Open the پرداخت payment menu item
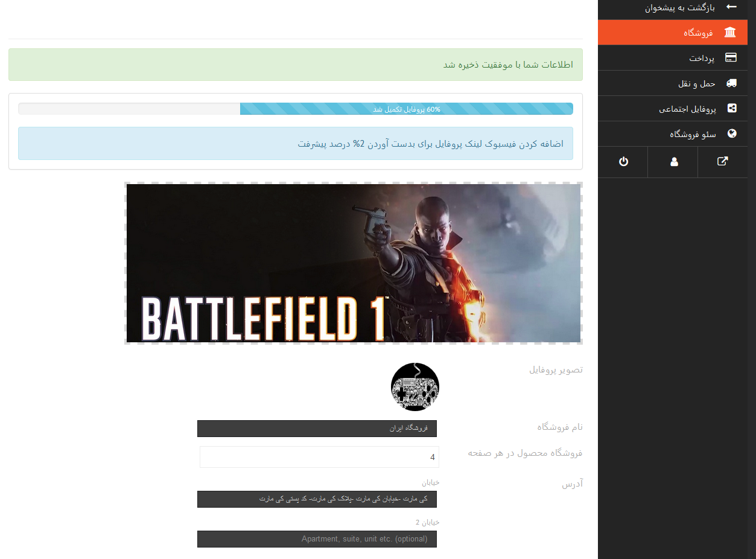This screenshot has height=559, width=756. [672, 58]
